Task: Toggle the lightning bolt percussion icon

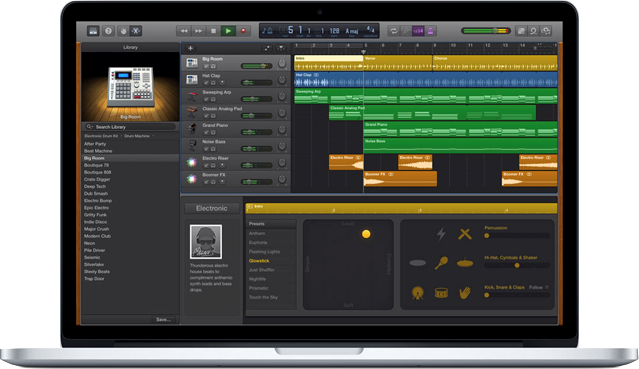Action: click(441, 234)
